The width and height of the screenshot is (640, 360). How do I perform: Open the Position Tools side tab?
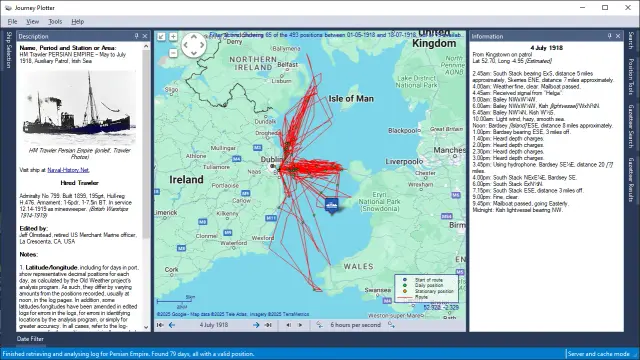[631, 77]
